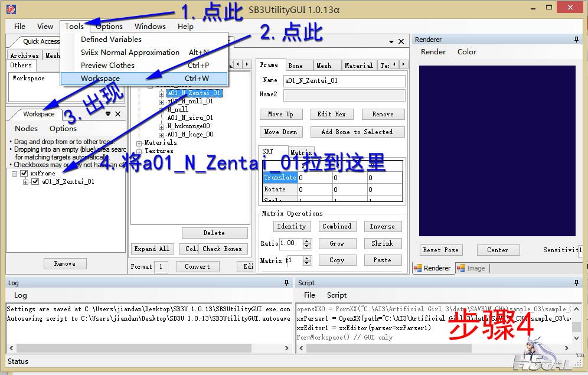588x375 pixels.
Task: Open the Workspace panel window-position arrow menu
Action: pyautogui.click(x=108, y=114)
